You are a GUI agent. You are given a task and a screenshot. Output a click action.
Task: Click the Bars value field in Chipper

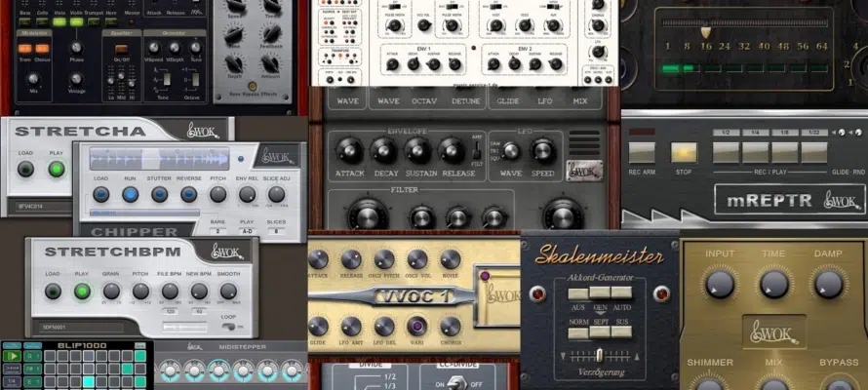pyautogui.click(x=218, y=231)
